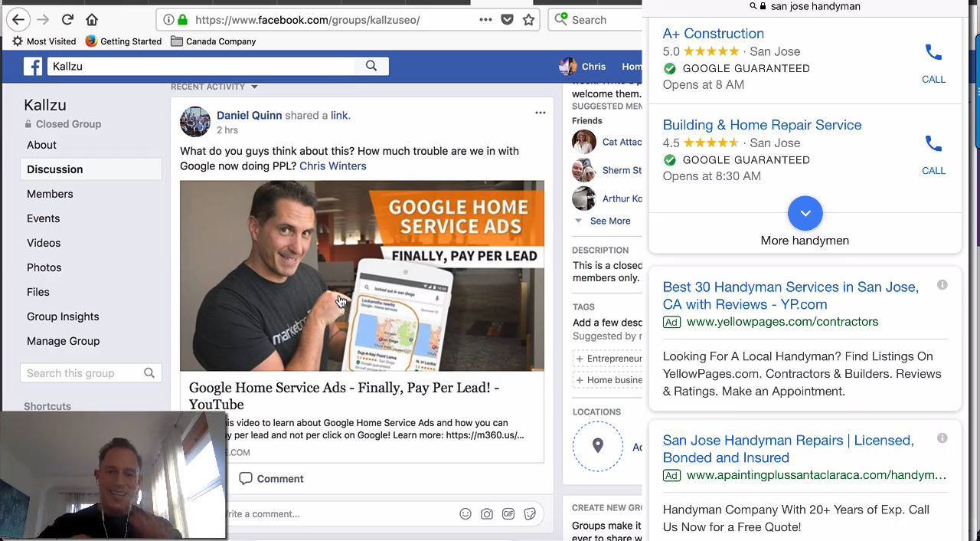This screenshot has height=541, width=980.
Task: Click Cat's friend avatar in suggested members
Action: tap(584, 142)
